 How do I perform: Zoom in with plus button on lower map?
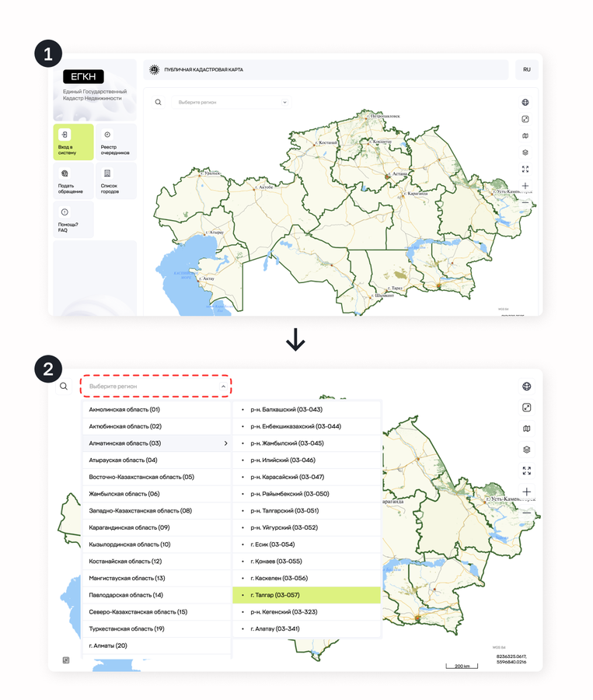526,492
